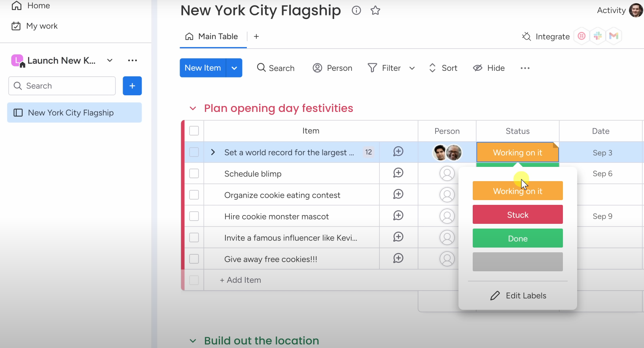Click the subitem count badge 12
644x348 pixels.
click(368, 152)
